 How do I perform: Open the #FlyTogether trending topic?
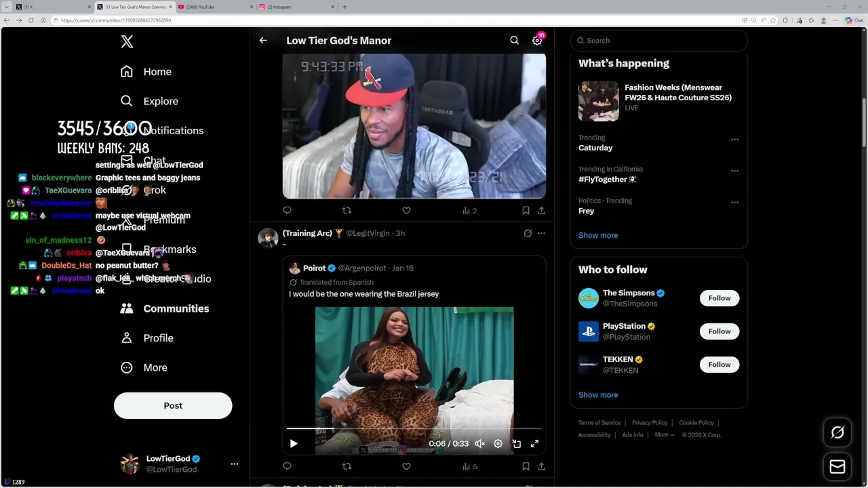(x=607, y=180)
